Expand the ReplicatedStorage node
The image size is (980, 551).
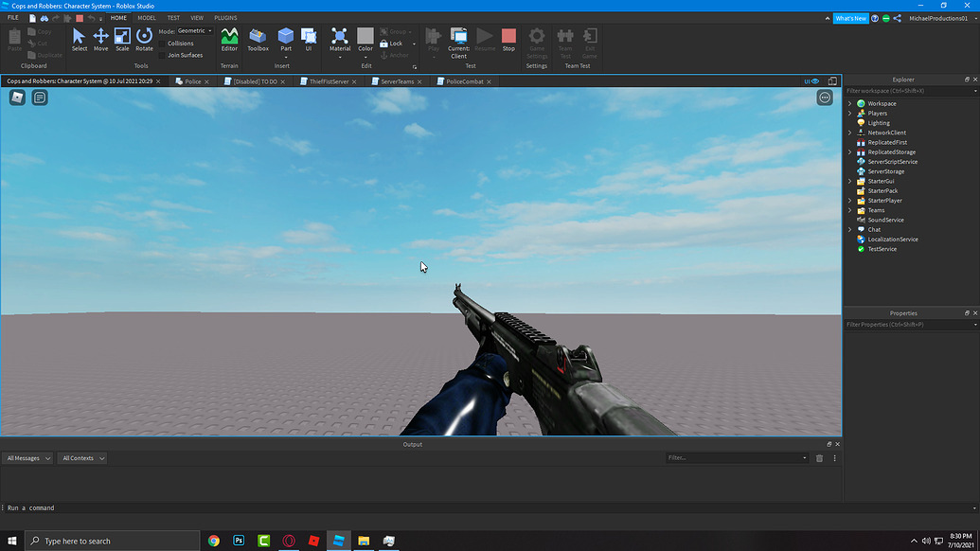point(849,151)
